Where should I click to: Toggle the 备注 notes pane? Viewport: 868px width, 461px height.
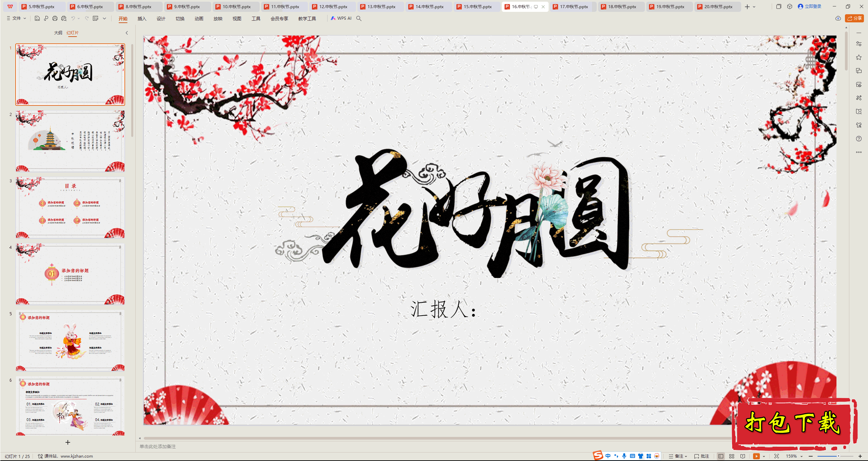[678, 456]
